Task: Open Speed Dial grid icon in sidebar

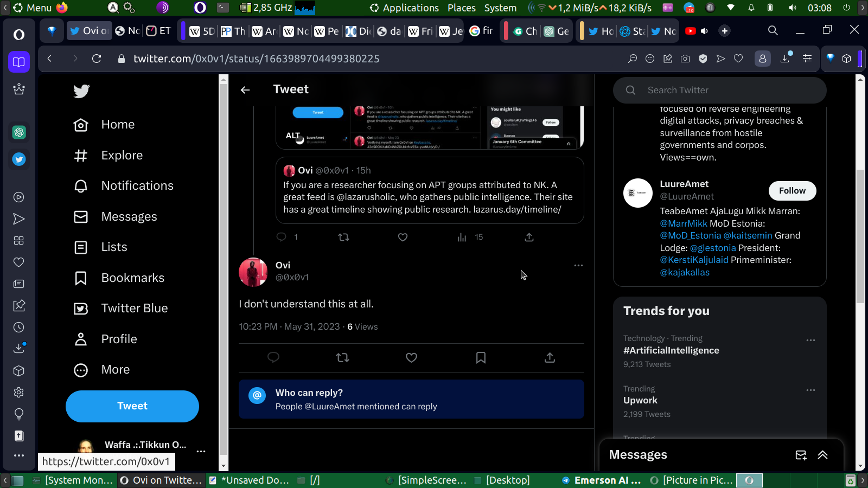Action: (19, 241)
